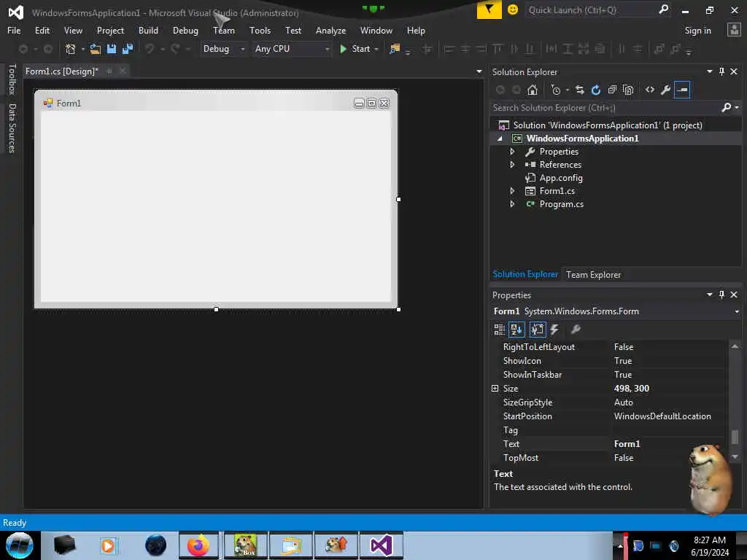Expand the Properties node in Solution Explorer
Image resolution: width=747 pixels, height=560 pixels.
[x=512, y=152]
